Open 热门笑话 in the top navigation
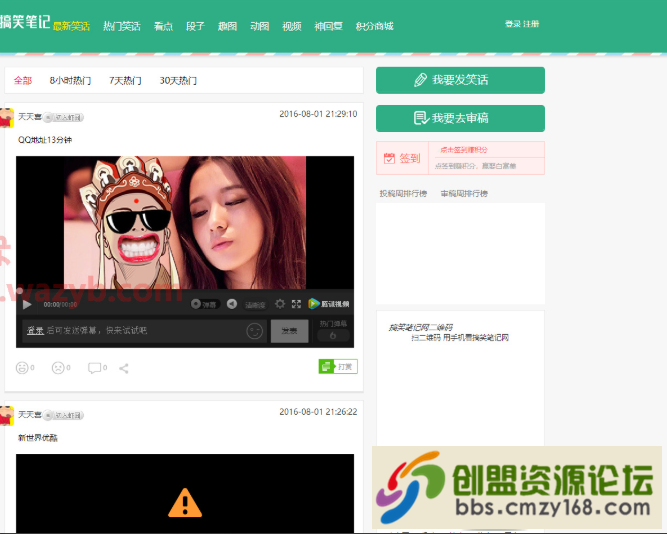667x534 pixels. (122, 26)
